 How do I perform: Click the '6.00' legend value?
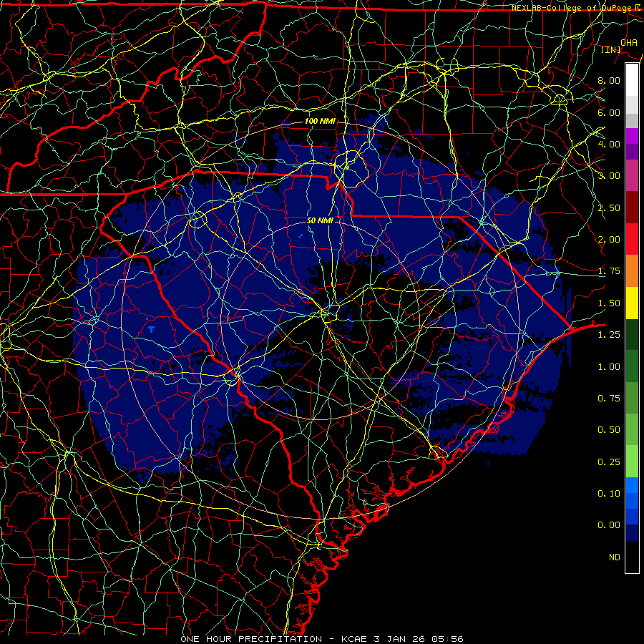pyautogui.click(x=608, y=112)
